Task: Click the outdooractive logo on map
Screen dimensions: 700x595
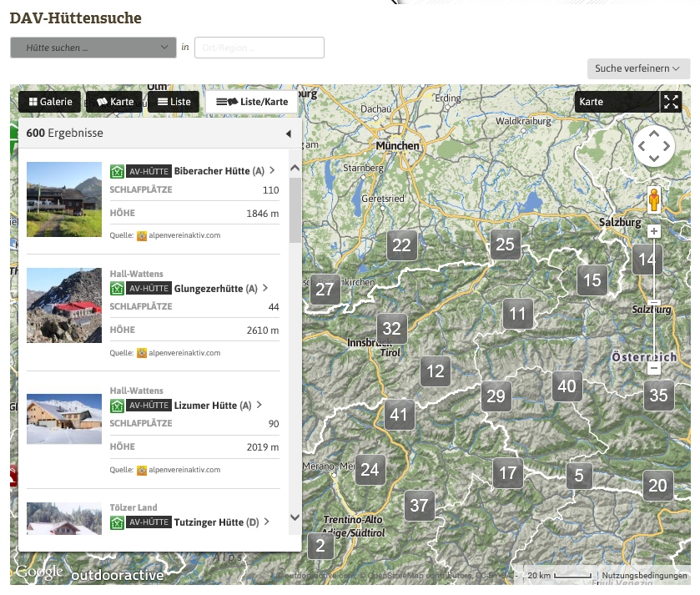Action: (x=118, y=575)
